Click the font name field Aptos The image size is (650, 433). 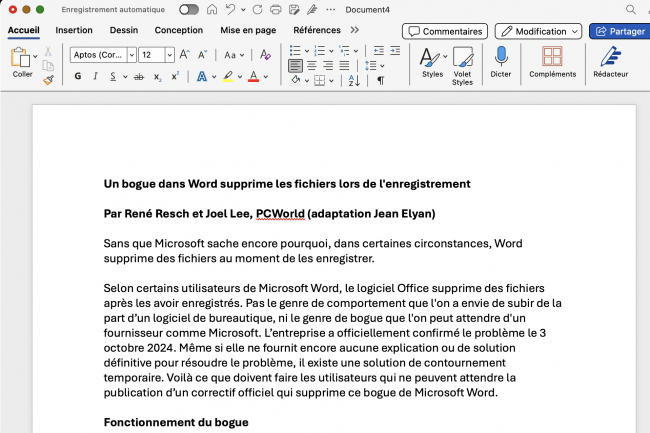tap(98, 55)
